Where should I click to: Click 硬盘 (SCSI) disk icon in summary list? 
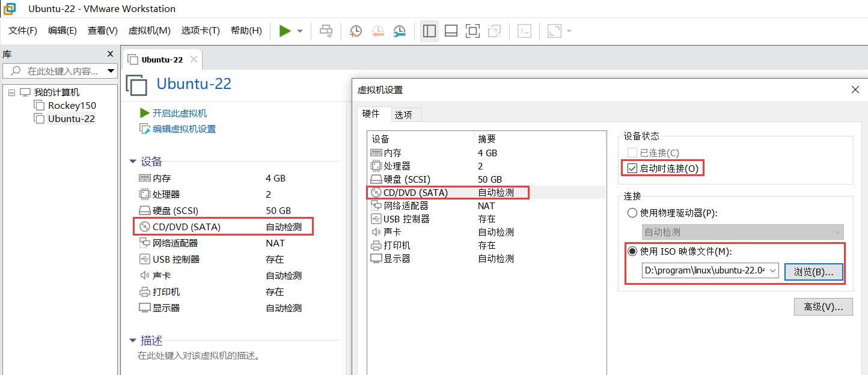[144, 210]
